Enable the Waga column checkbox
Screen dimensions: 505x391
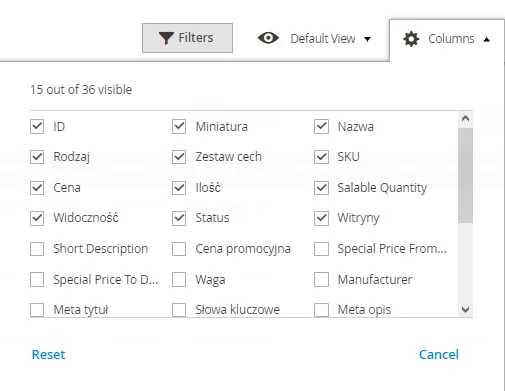click(x=179, y=280)
